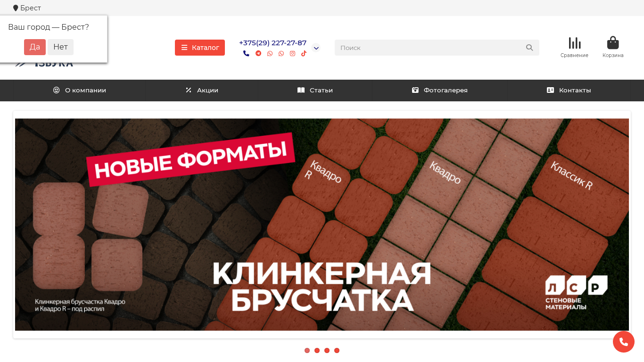Click the floating red callback phone button
The width and height of the screenshot is (644, 362).
[x=624, y=342]
